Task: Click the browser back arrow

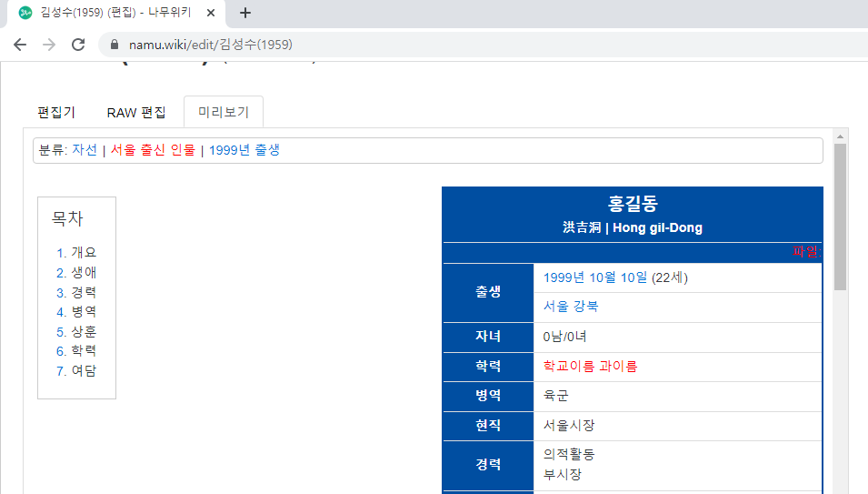Action: (x=20, y=45)
